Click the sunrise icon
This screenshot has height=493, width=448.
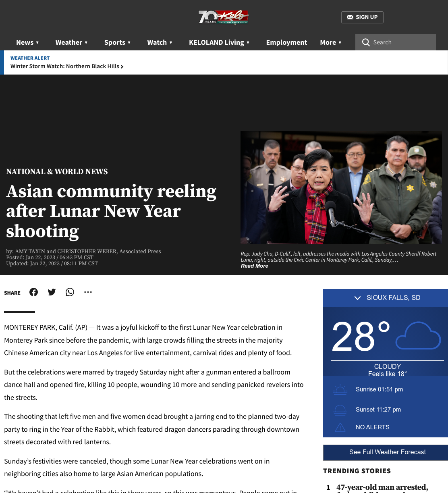click(x=340, y=390)
